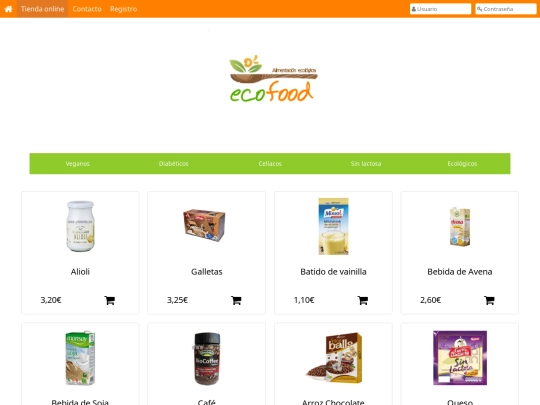Select the Veganos category tab
This screenshot has width=540, height=405.
click(77, 164)
